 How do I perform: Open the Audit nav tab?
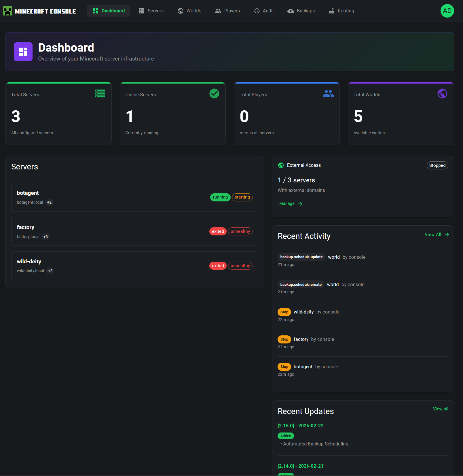tap(264, 11)
